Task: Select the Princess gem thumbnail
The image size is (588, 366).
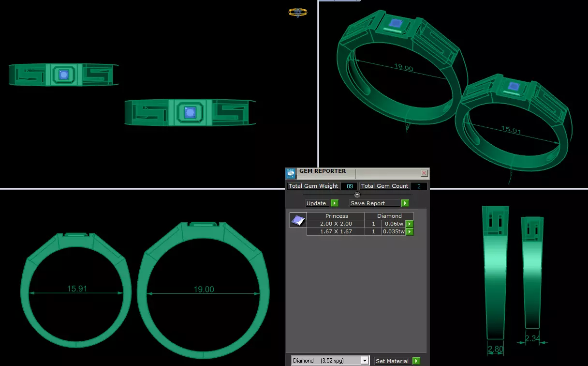Action: [297, 220]
